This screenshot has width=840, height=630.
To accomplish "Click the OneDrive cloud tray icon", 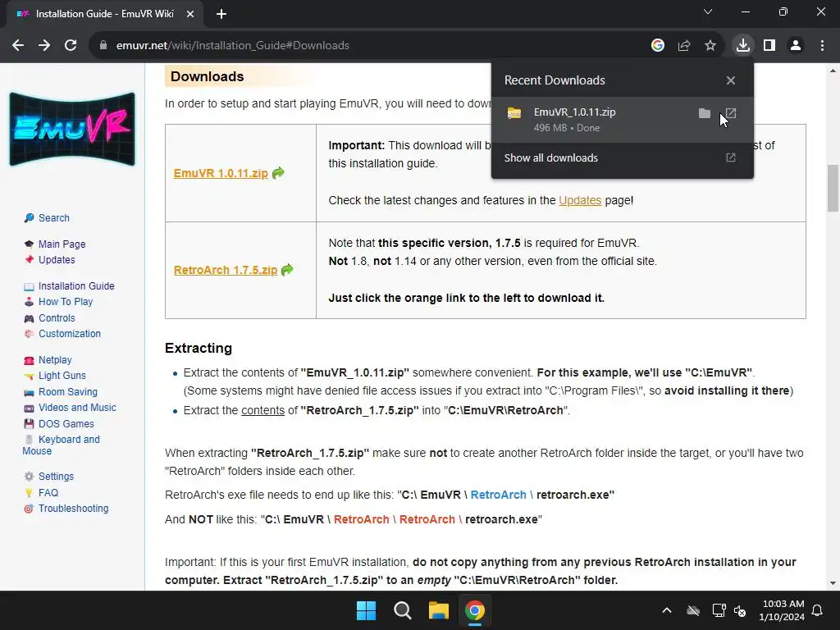I will pyautogui.click(x=693, y=610).
